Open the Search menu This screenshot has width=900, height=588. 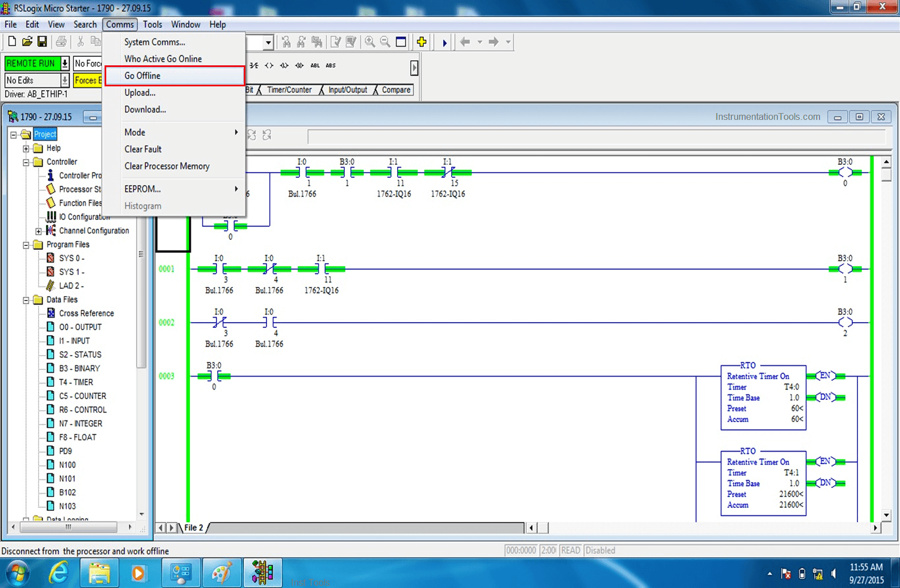(x=85, y=24)
